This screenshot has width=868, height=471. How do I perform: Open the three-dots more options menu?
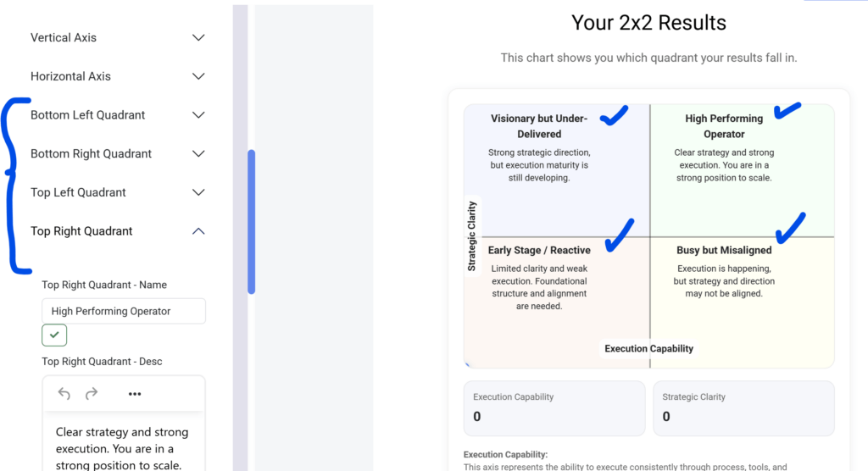135,394
